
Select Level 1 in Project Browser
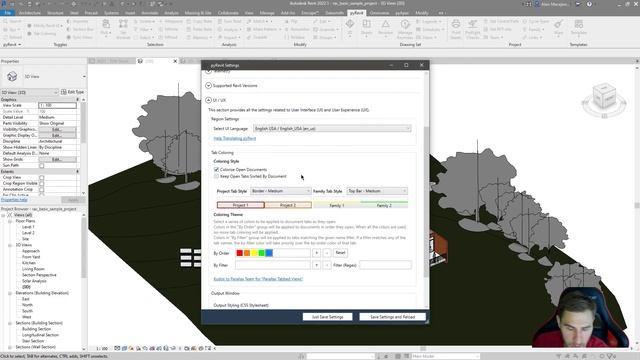coord(28,227)
